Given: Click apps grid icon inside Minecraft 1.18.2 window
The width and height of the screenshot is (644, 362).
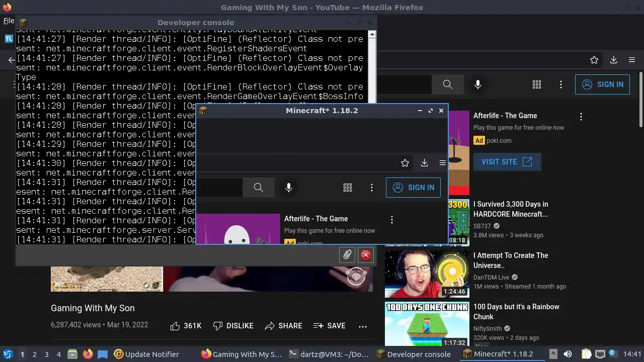Looking at the screenshot, I should (x=348, y=188).
